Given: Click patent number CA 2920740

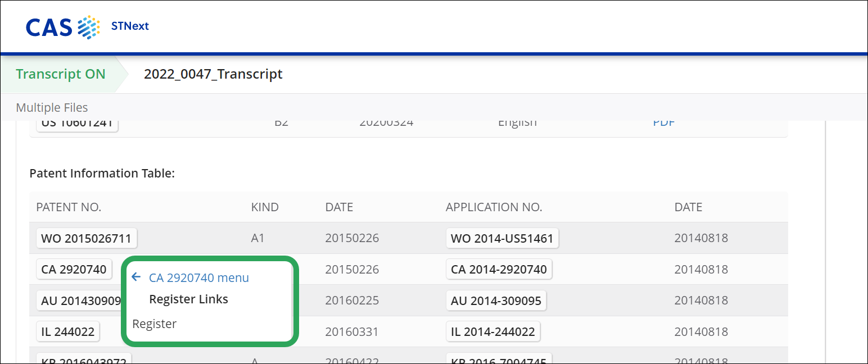Looking at the screenshot, I should [x=74, y=270].
